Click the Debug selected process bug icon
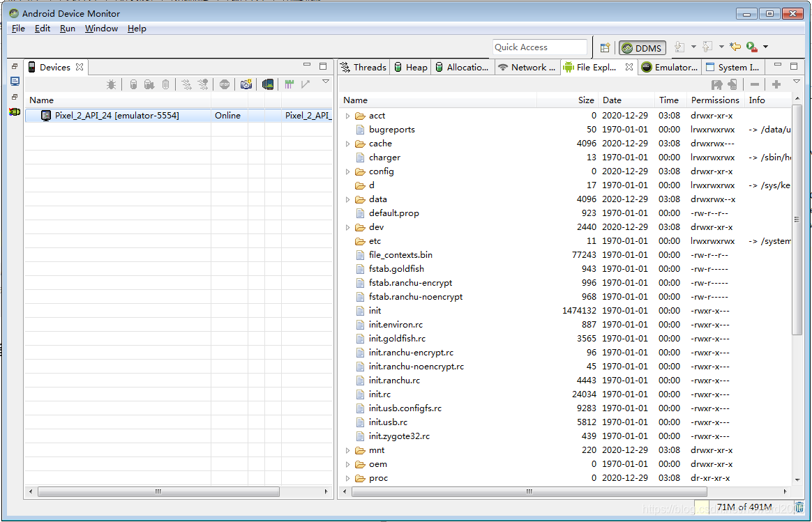Screen dimensions: 812x522 (x=111, y=84)
